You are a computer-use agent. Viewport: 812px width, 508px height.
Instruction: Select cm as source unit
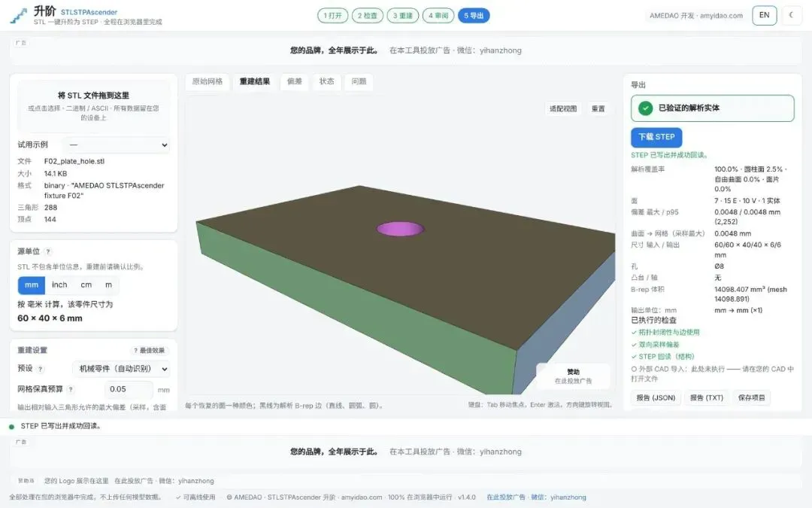point(86,285)
